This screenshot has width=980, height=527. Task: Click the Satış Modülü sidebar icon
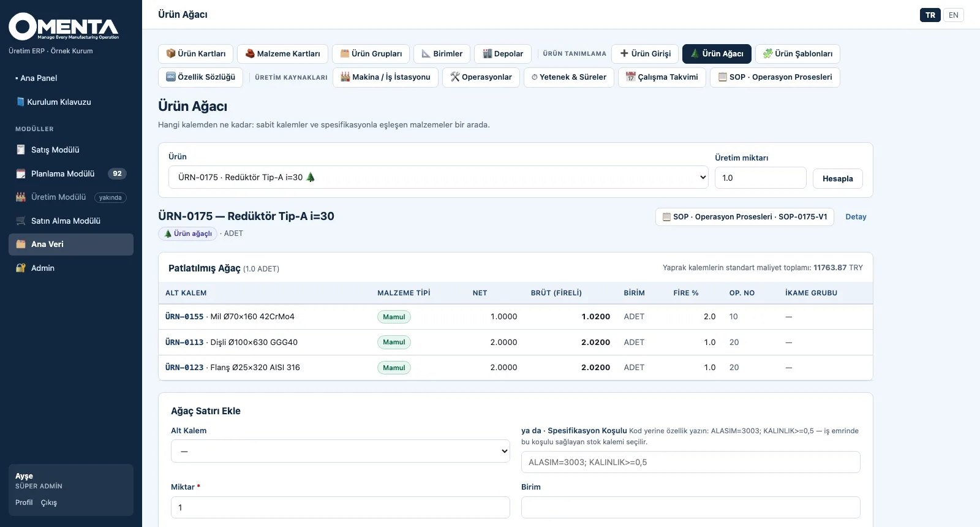21,150
